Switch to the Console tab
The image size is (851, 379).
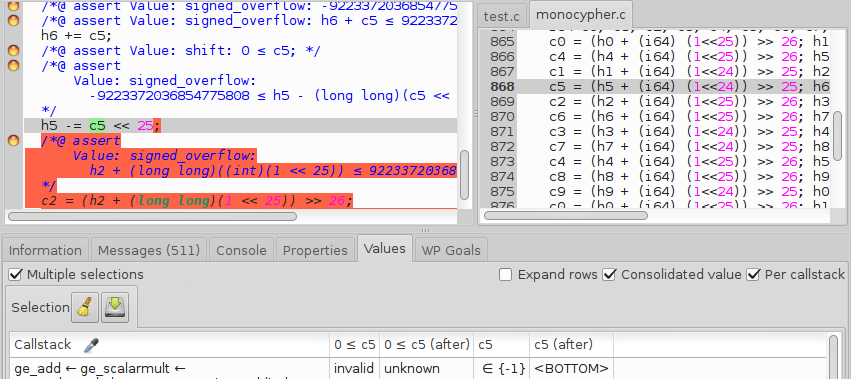click(x=241, y=250)
